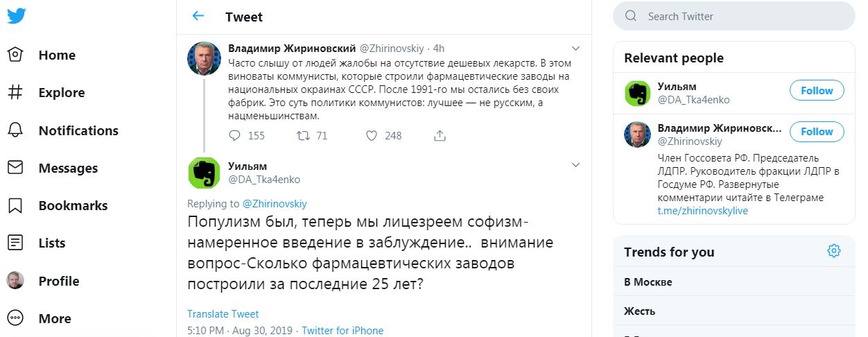The image size is (868, 337).
Task: Click the Translate Tweet link
Action: (223, 314)
